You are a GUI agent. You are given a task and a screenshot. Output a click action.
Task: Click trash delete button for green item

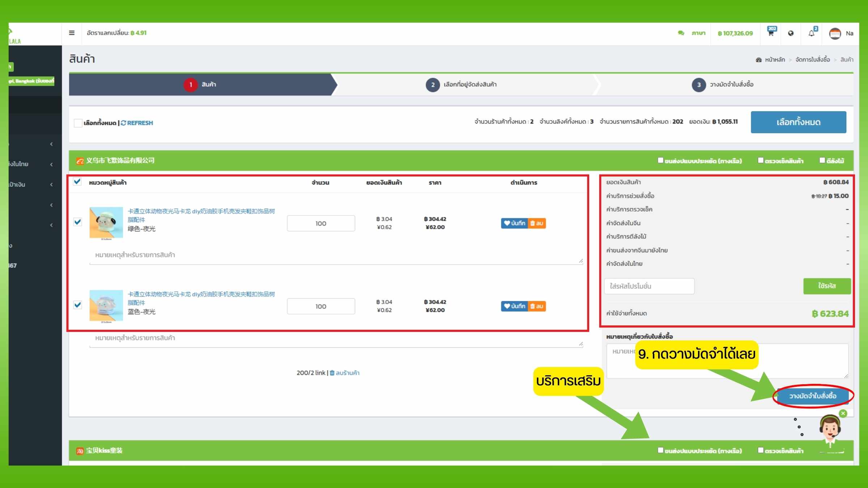click(x=537, y=223)
